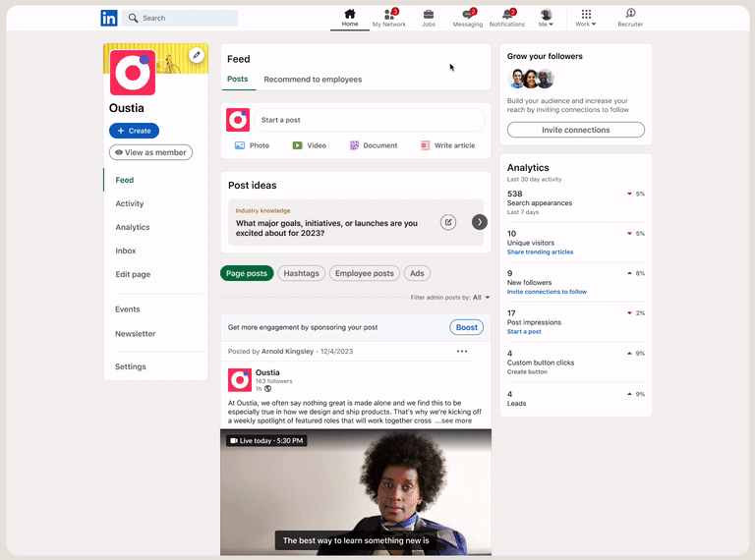Add a Photo to a post

tap(252, 145)
